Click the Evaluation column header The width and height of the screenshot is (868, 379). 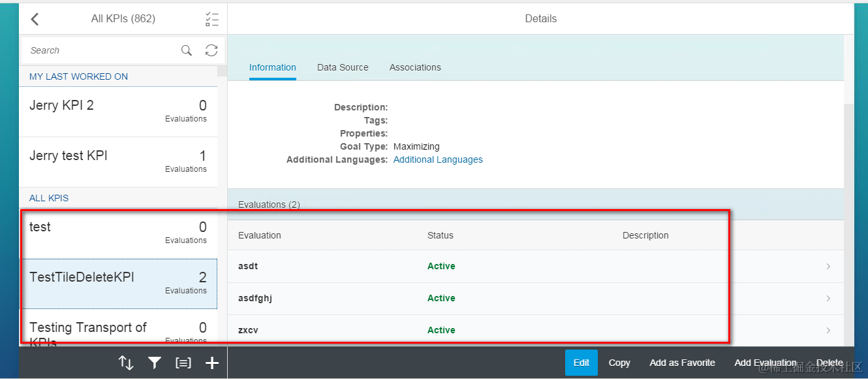coord(260,235)
